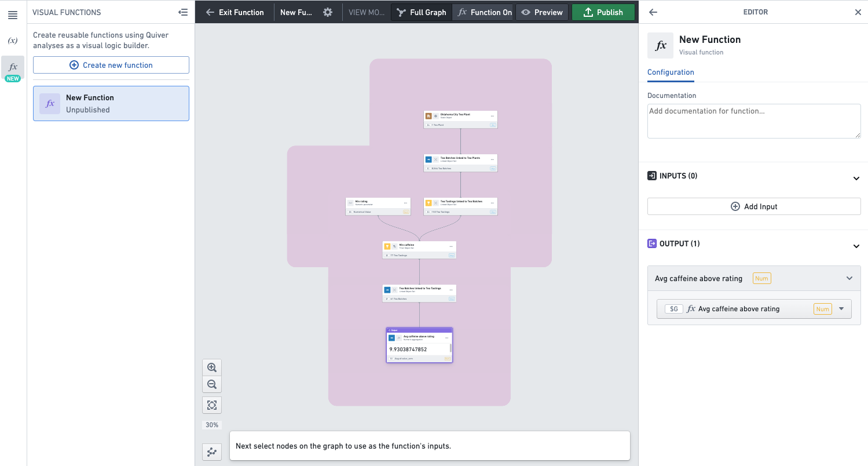
Task: Open function settings gear in toolbar
Action: [328, 12]
